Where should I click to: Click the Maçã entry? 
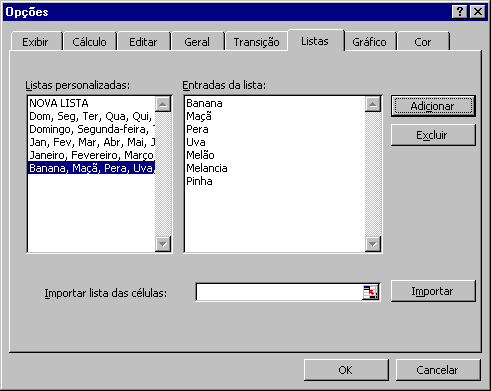coord(199,116)
